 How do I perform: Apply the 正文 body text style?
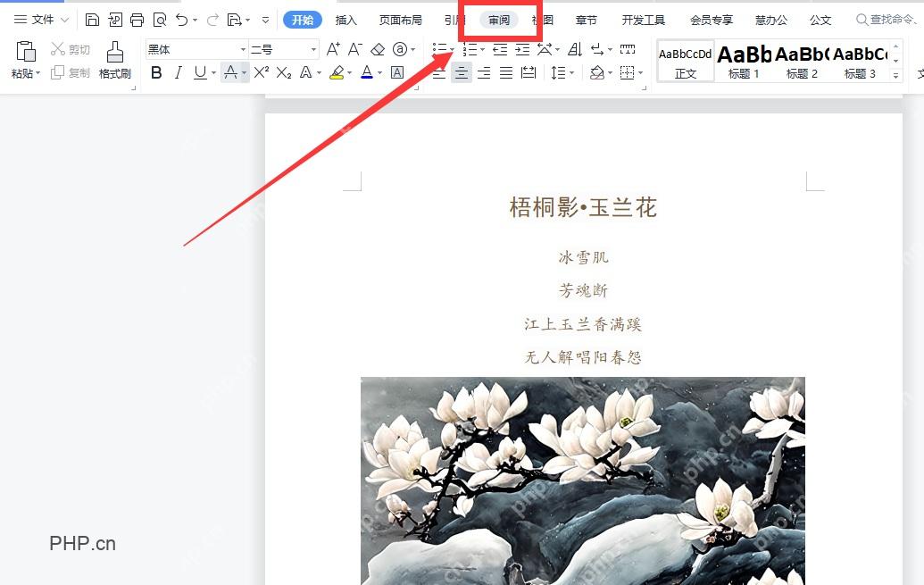tap(686, 61)
